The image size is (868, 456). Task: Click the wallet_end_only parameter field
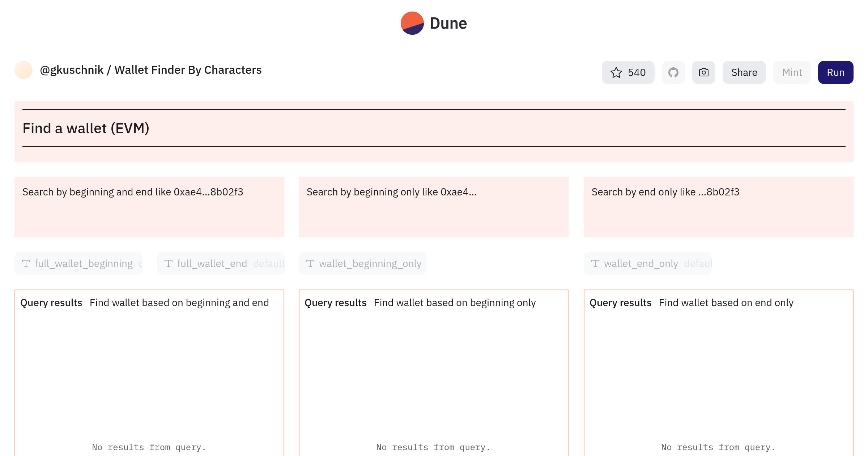pos(647,263)
